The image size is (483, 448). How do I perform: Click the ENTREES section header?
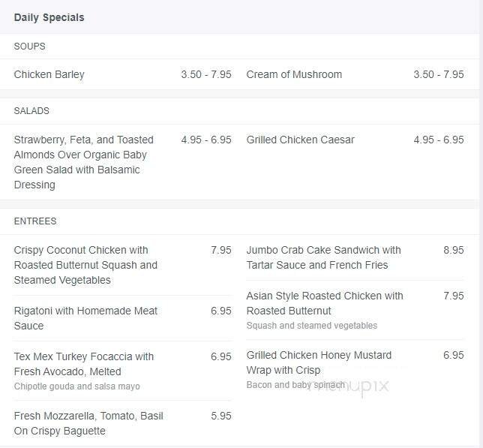35,221
